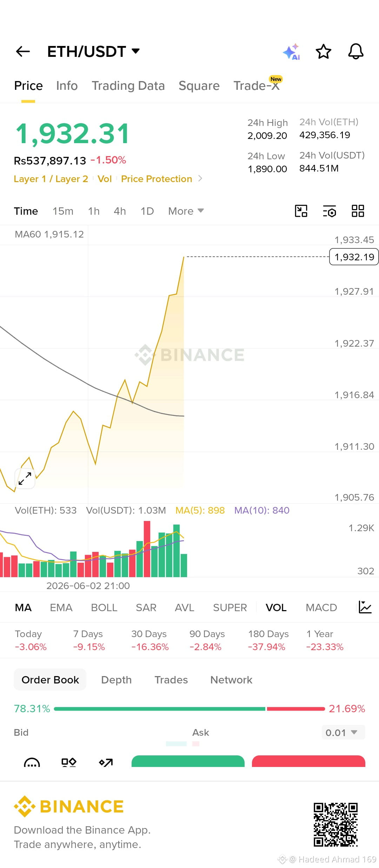
Task: Click the 1,932.19 current price marker
Action: click(x=354, y=257)
